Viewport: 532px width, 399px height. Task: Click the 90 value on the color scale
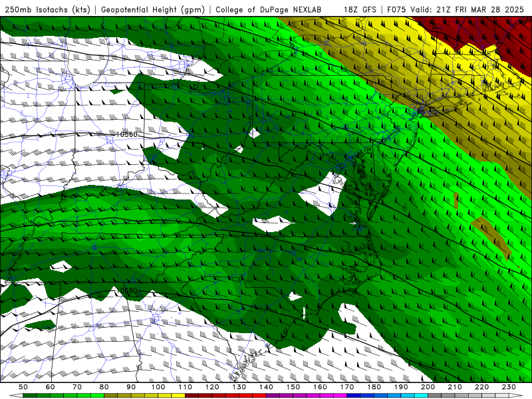pos(131,387)
